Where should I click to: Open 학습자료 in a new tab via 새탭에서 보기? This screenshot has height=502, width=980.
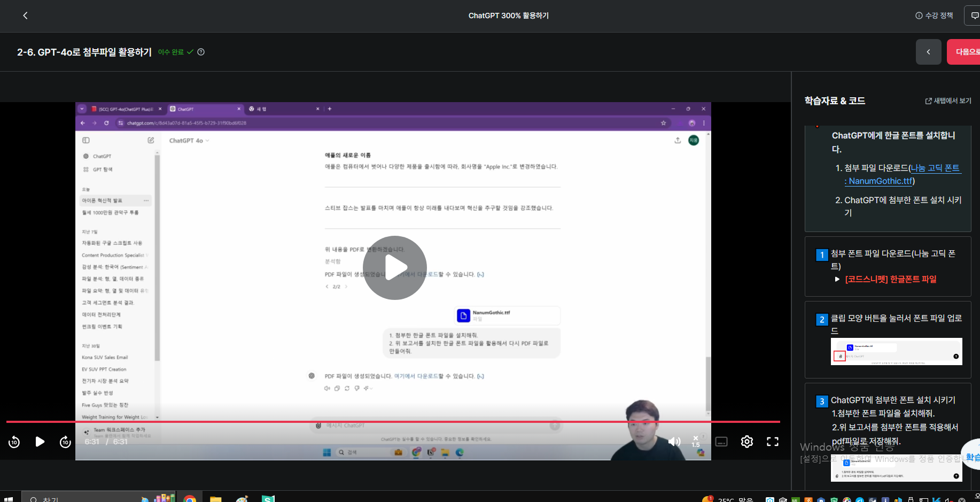[x=948, y=101]
